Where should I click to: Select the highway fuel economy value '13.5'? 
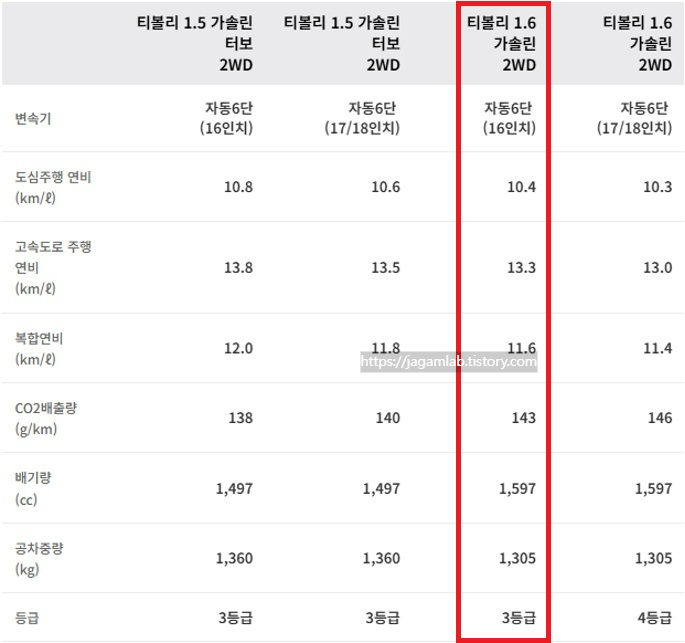(x=386, y=267)
